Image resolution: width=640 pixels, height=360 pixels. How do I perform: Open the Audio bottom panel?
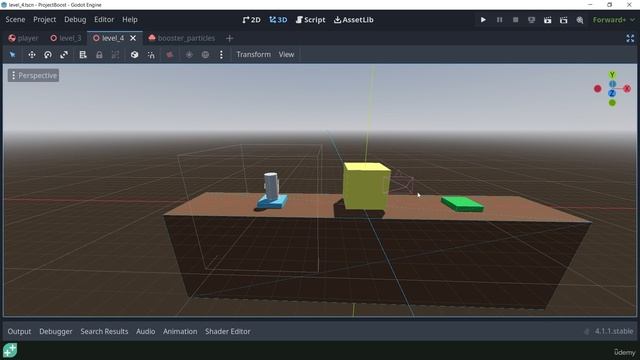coord(145,331)
